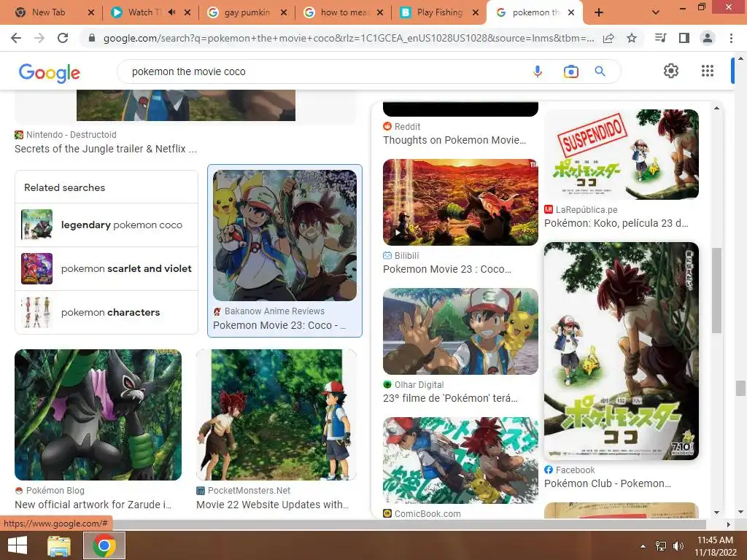Mute the Watch tab audio icon

coord(172,12)
